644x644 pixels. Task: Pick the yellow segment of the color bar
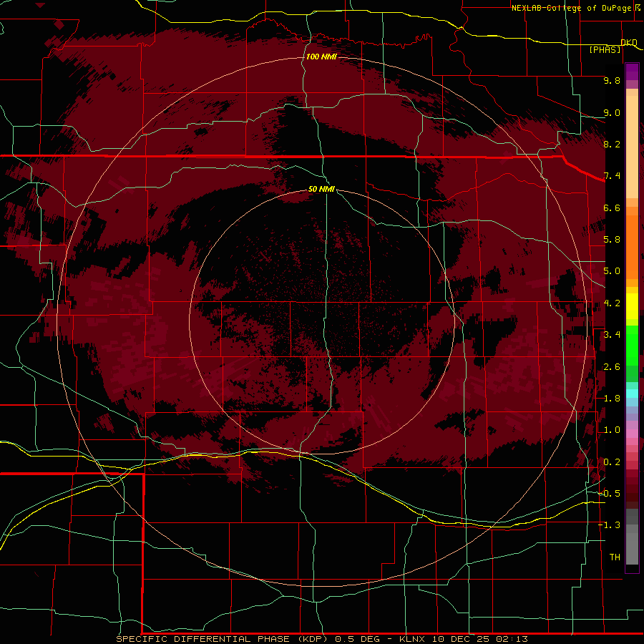click(632, 306)
